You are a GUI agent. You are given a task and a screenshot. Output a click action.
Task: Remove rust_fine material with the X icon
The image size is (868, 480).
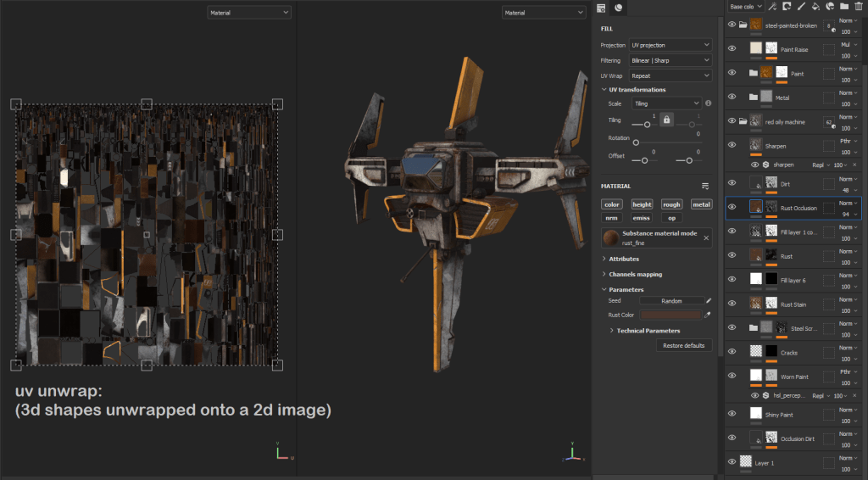coord(706,238)
